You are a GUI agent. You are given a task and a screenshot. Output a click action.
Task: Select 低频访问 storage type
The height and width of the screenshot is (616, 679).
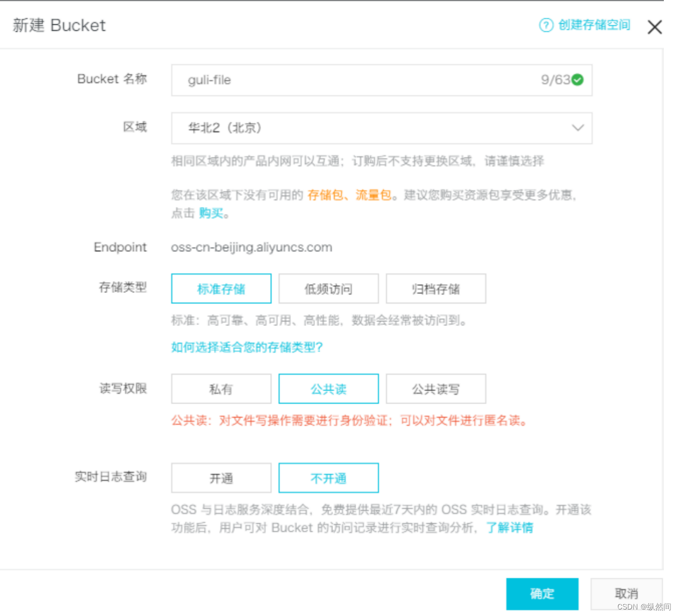329,289
